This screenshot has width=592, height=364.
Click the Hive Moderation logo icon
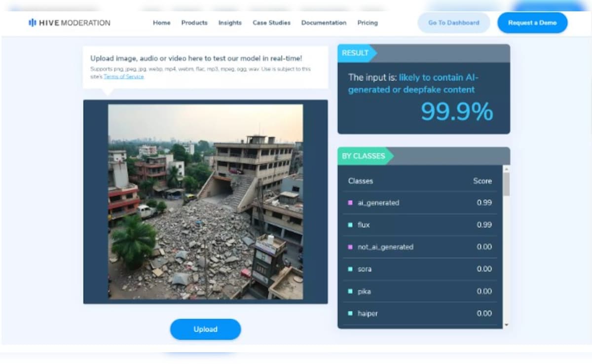point(32,23)
